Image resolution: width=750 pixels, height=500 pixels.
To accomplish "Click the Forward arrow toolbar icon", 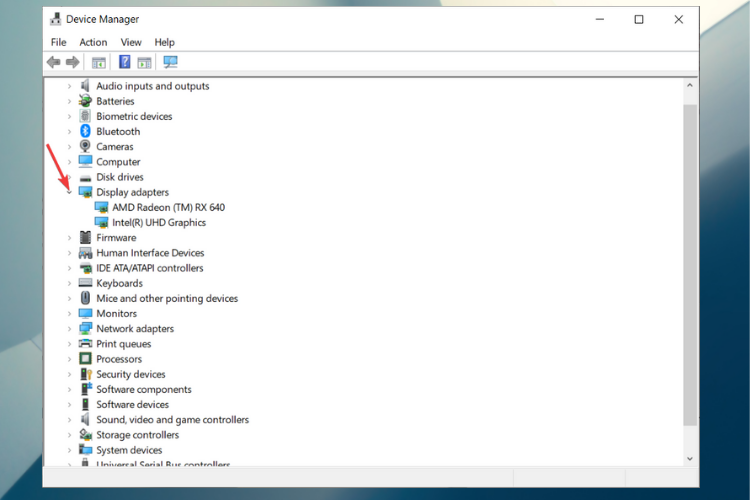I will pyautogui.click(x=73, y=62).
